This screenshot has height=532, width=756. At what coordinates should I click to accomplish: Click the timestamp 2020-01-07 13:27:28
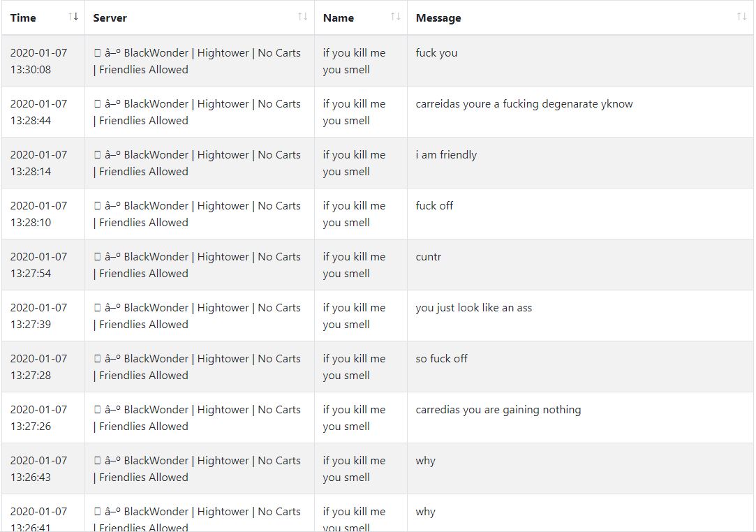(38, 367)
